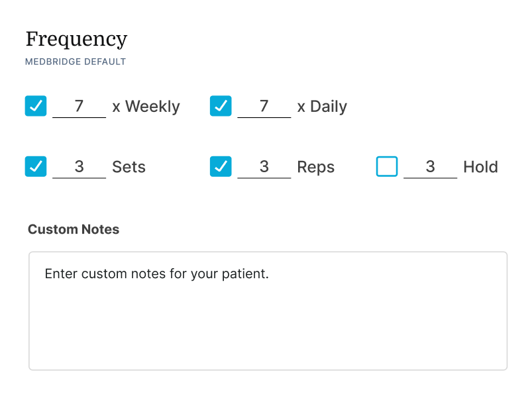Focus the Hold number input
This screenshot has width=532, height=396.
point(430,166)
